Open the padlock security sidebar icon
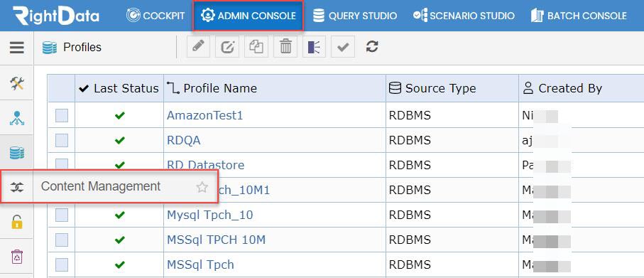 point(17,222)
